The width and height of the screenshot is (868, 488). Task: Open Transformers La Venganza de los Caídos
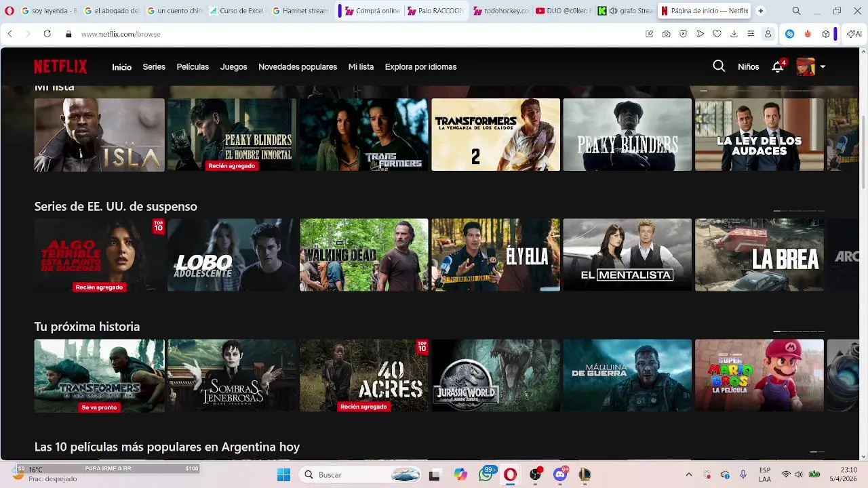[496, 135]
